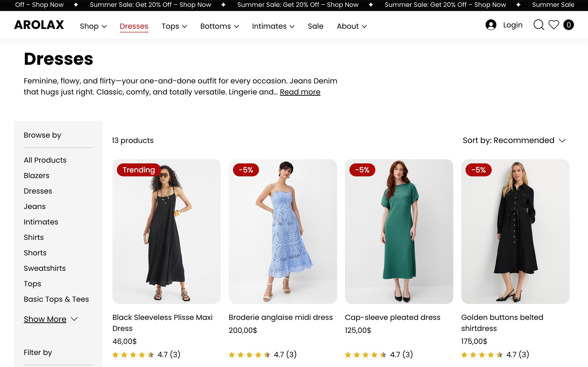Click Black Sleeveless Plisse Maxi Dress title

(x=162, y=323)
